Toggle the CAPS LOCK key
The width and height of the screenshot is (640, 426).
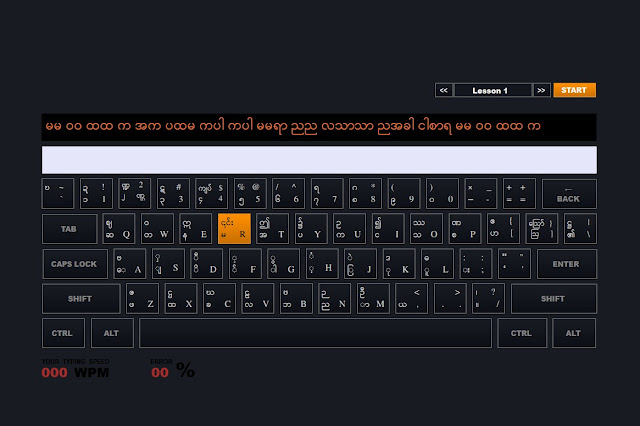pyautogui.click(x=75, y=264)
